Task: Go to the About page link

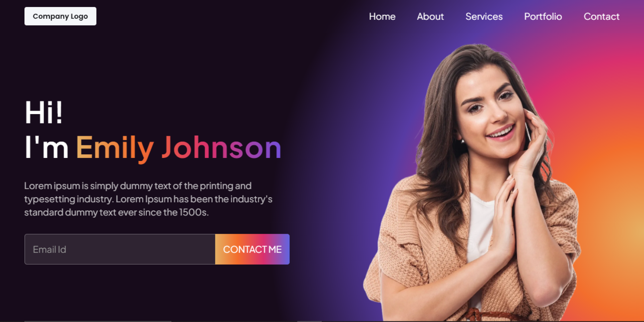Action: (430, 16)
